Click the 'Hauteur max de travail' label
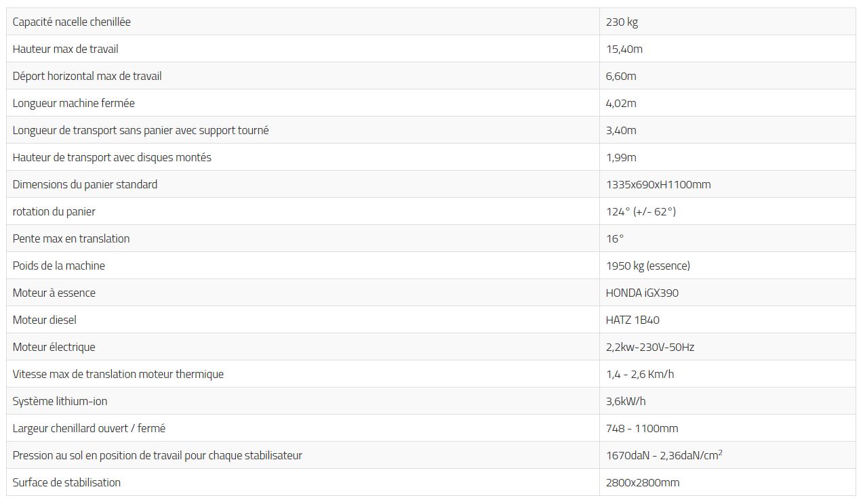The height and width of the screenshot is (504, 863). point(65,49)
